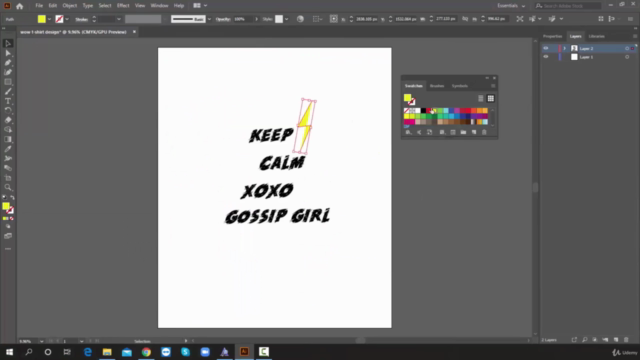Select the Eyedropper tool
Image resolution: width=640 pixels, height=360 pixels.
[x=8, y=149]
